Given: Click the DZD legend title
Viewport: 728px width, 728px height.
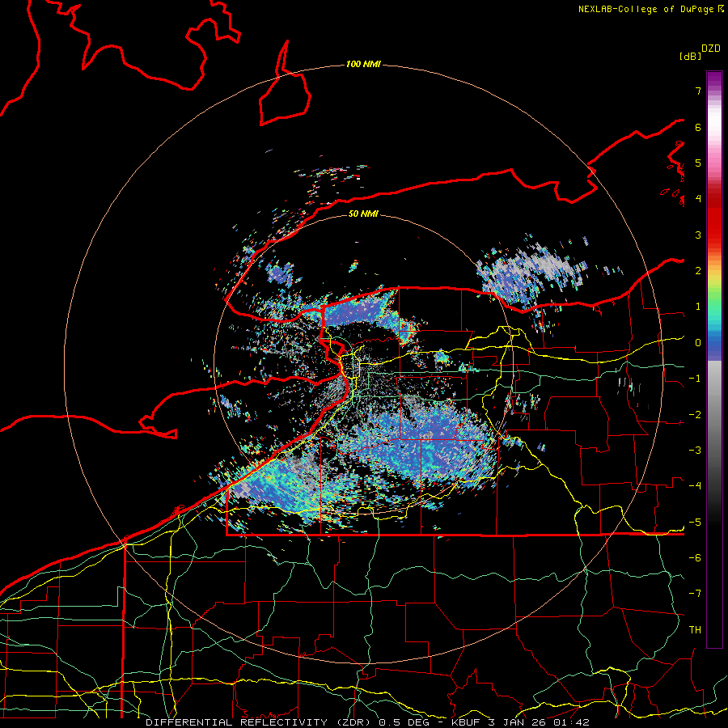Looking at the screenshot, I should click(x=711, y=49).
